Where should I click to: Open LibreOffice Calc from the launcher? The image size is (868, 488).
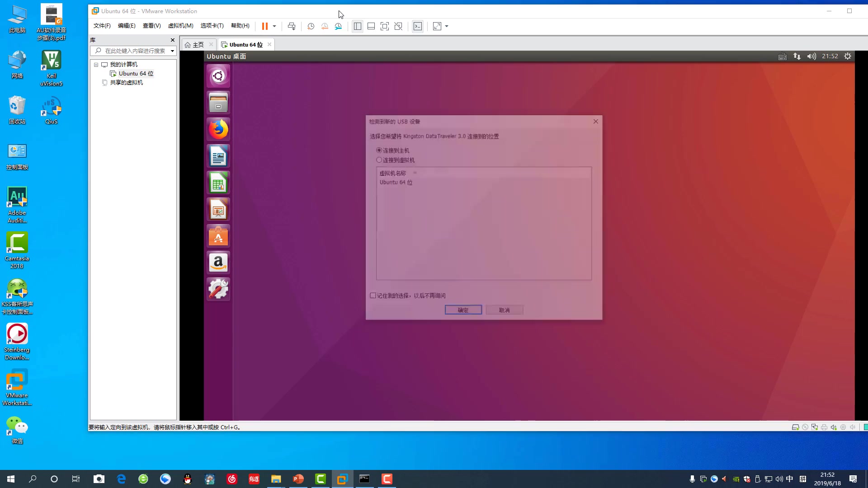(218, 183)
